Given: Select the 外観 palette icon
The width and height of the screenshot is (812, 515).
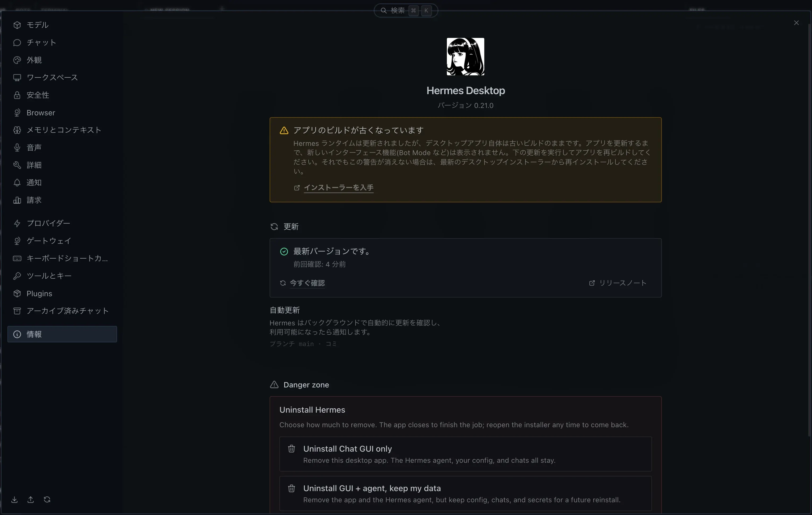Looking at the screenshot, I should pos(17,60).
